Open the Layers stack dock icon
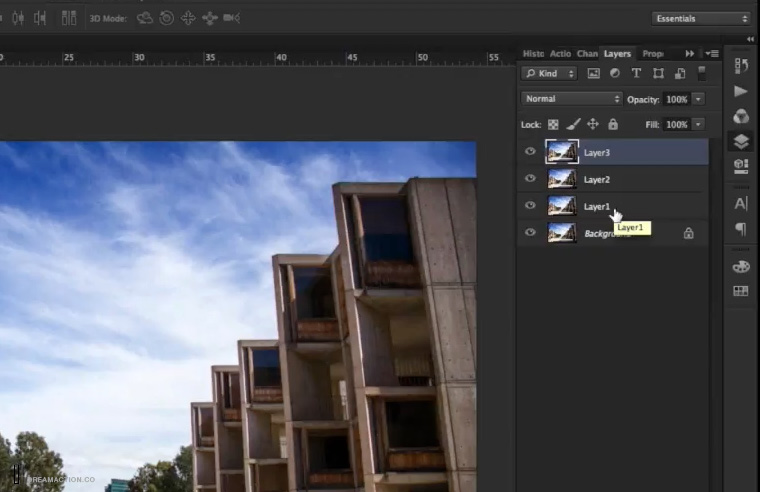The height and width of the screenshot is (492, 760). point(741,142)
